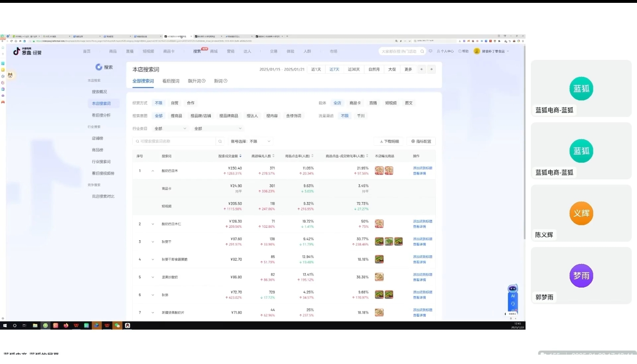Viewport: 637px width, 364px height.
Task: Sort by 搜索成交金额 column
Action: tap(240, 156)
